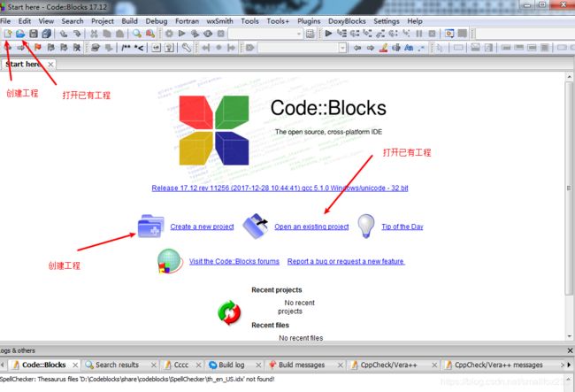
Task: Click the Run green arrow icon
Action: tap(182, 34)
